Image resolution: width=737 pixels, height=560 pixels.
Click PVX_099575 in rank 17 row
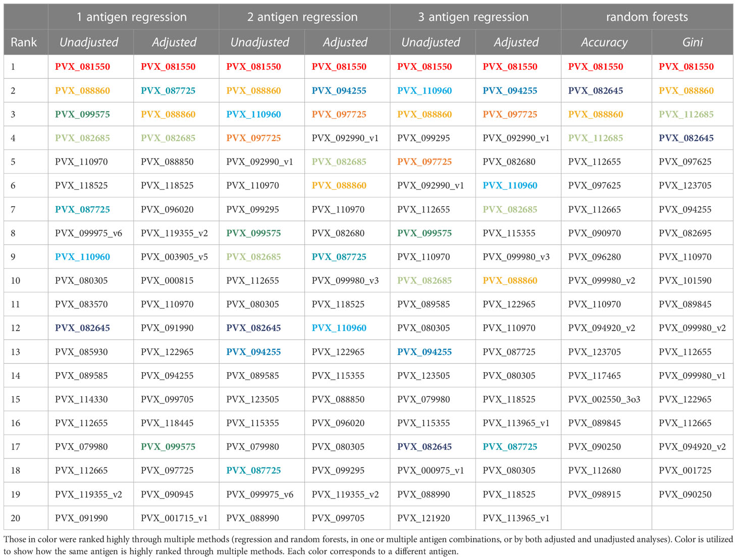pos(168,447)
